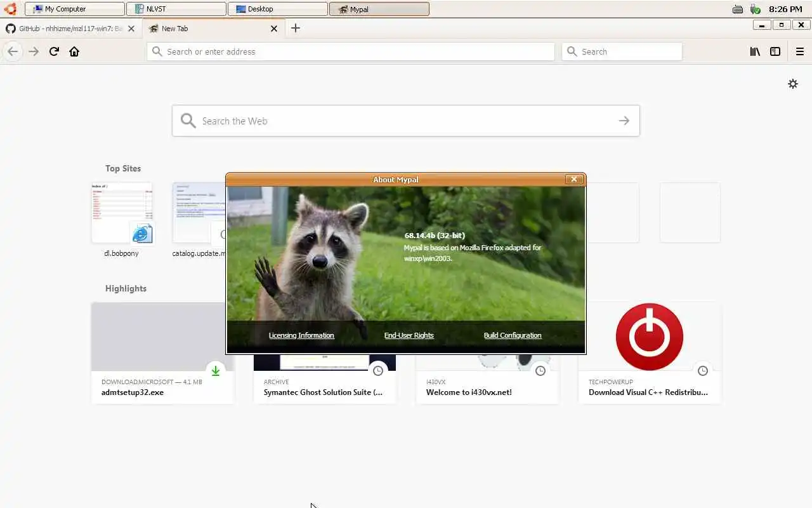Switch to NLVST window in taskbar
The image size is (812, 508).
[176, 9]
